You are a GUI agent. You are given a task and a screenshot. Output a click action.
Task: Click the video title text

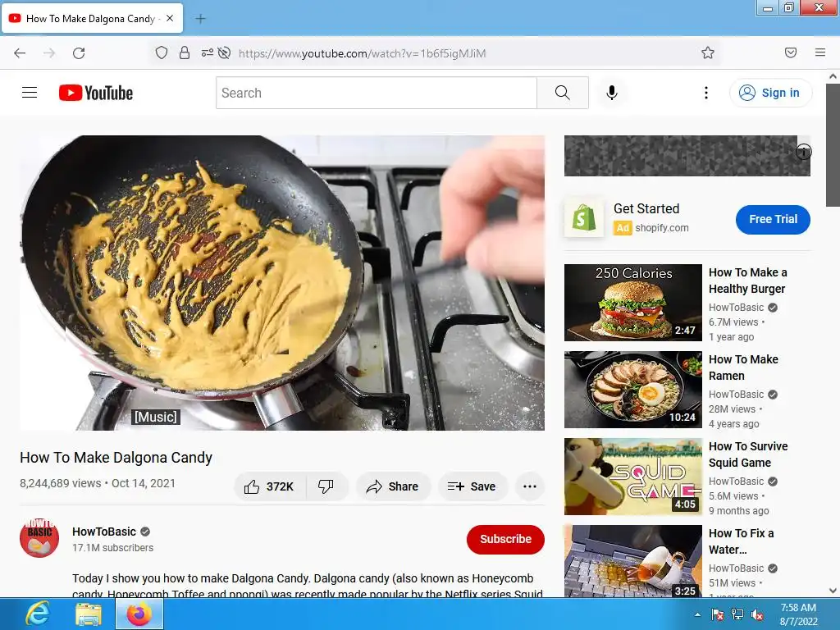116,458
